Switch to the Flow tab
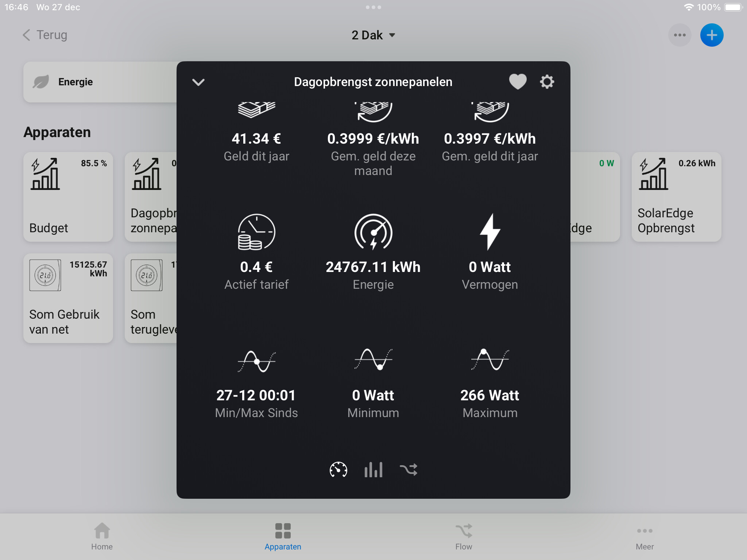The height and width of the screenshot is (560, 747). (464, 536)
